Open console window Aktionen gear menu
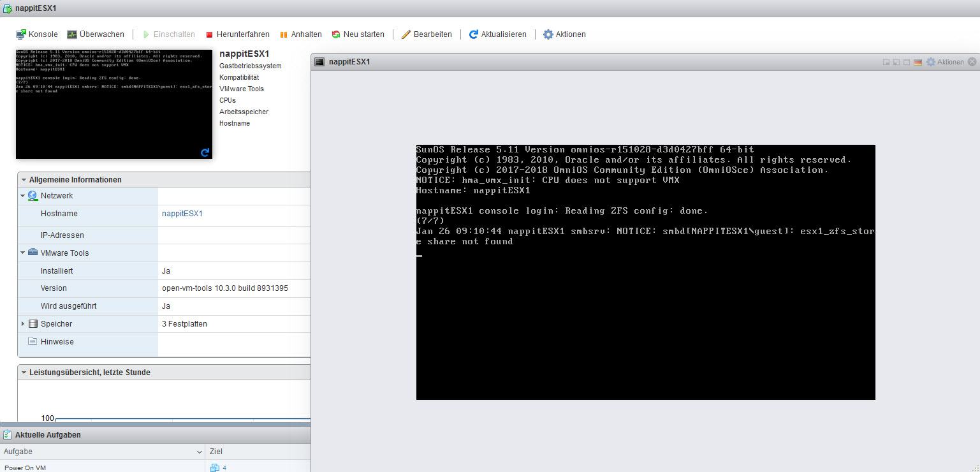 (945, 62)
